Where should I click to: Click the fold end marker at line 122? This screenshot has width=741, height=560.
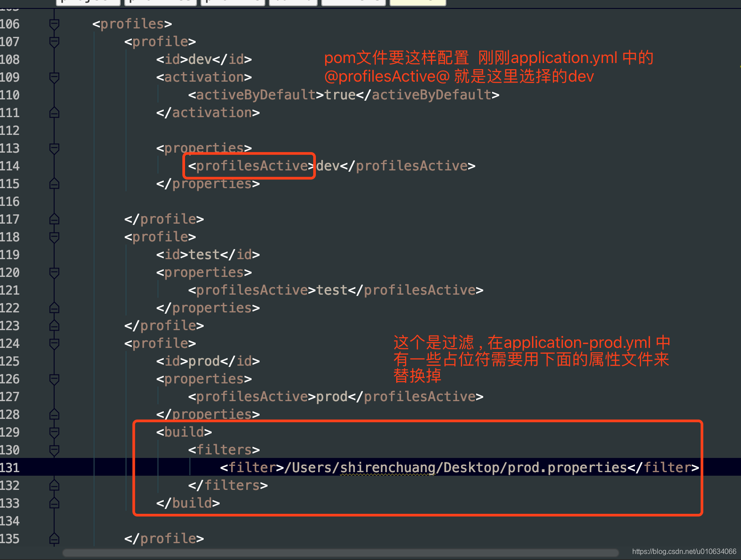point(54,308)
